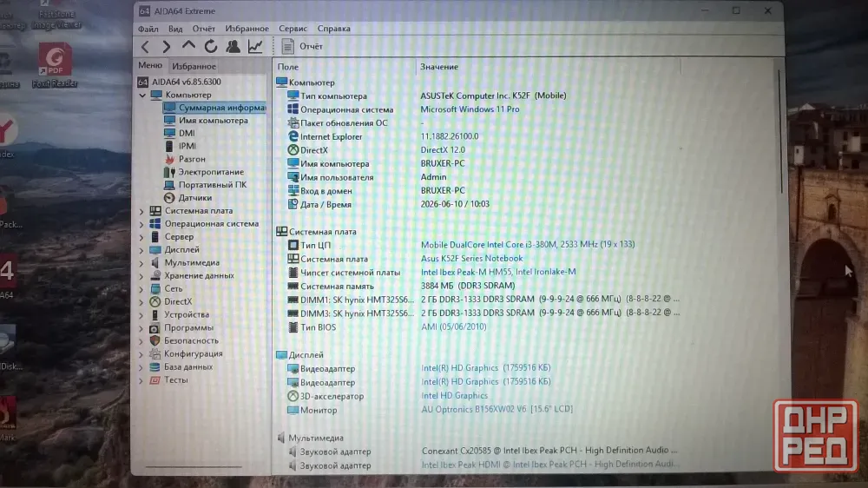The image size is (868, 488).
Task: Open Intel Ibex Peak-M HM55 chipset link
Action: click(498, 272)
